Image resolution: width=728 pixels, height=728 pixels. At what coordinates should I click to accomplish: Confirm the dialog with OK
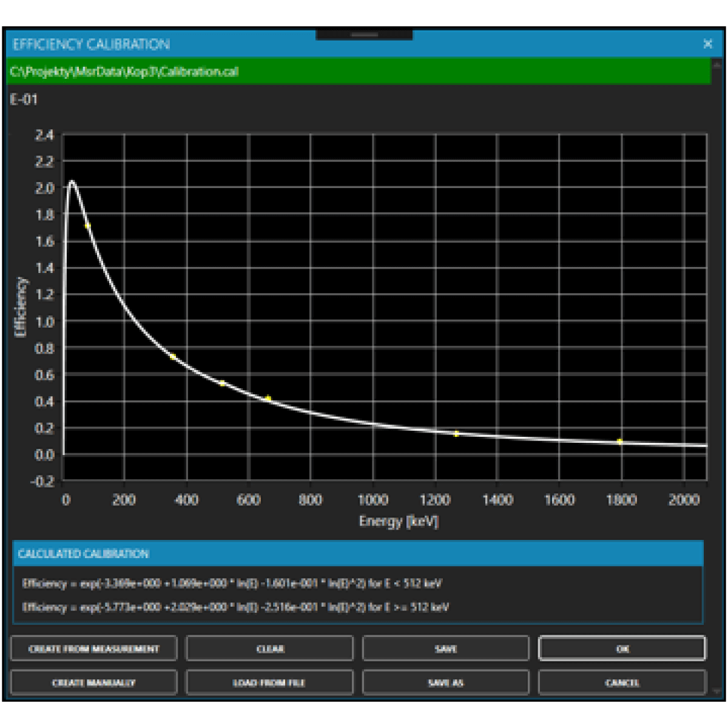[622, 649]
